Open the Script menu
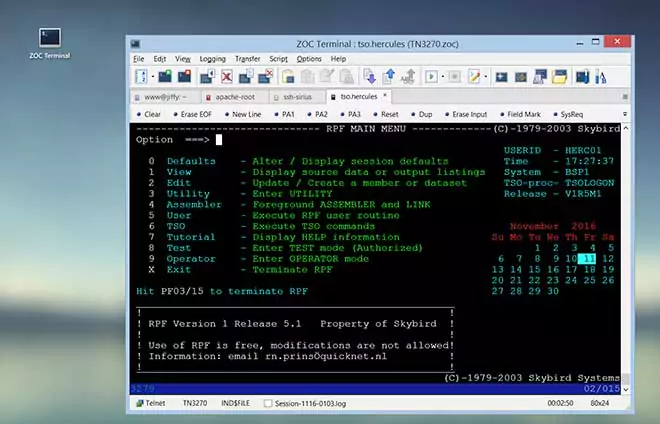The image size is (660, 424). (278, 59)
